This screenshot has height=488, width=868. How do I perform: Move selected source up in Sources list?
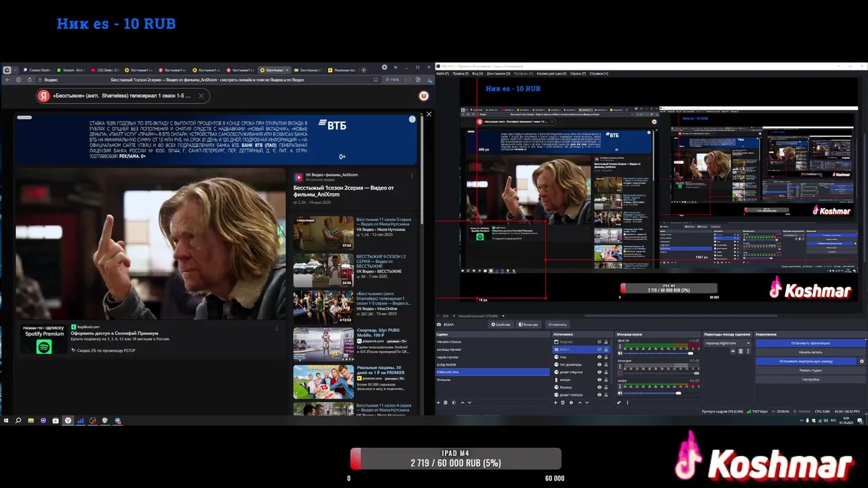click(580, 403)
